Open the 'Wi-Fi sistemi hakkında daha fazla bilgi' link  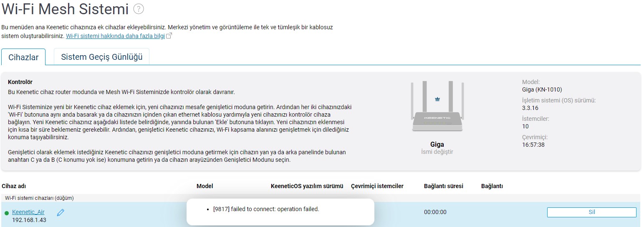(x=115, y=36)
